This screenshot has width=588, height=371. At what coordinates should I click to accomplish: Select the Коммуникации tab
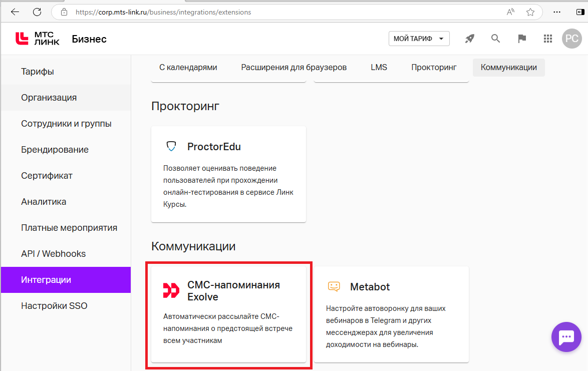tap(508, 68)
